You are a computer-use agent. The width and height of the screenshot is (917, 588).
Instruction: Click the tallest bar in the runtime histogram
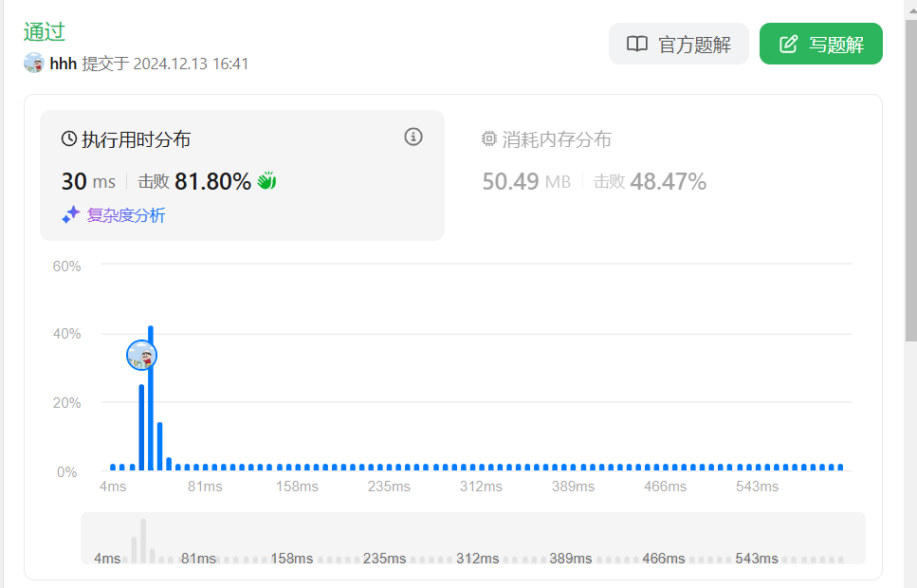pos(151,398)
